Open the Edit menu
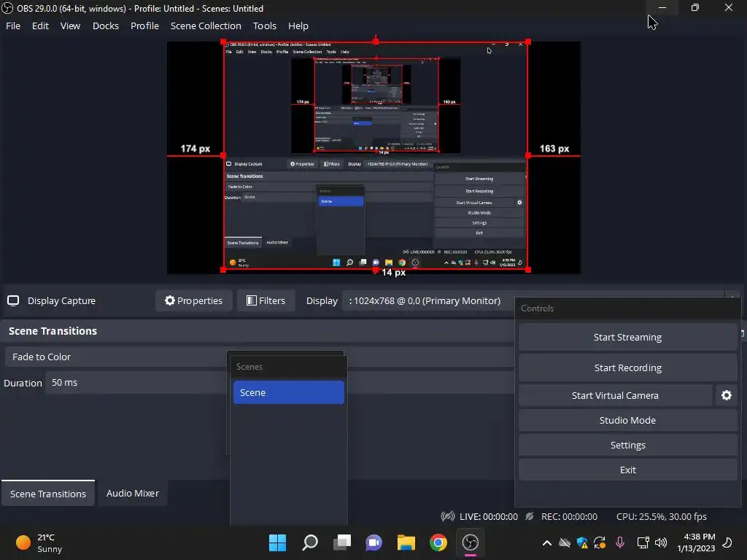 coord(40,26)
